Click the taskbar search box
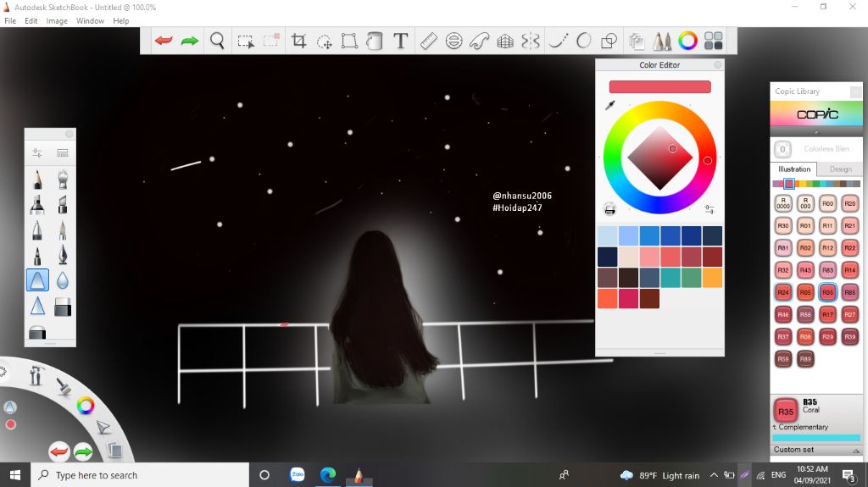 point(140,475)
